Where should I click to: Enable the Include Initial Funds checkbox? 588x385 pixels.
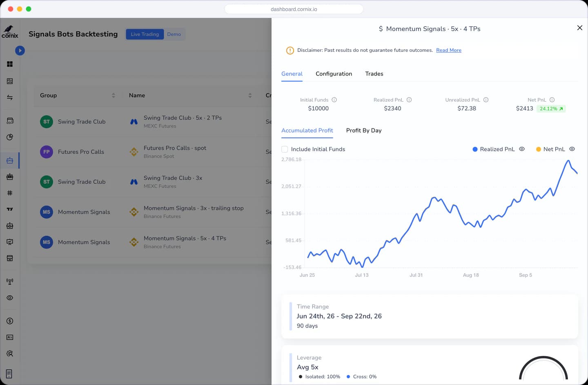point(285,149)
